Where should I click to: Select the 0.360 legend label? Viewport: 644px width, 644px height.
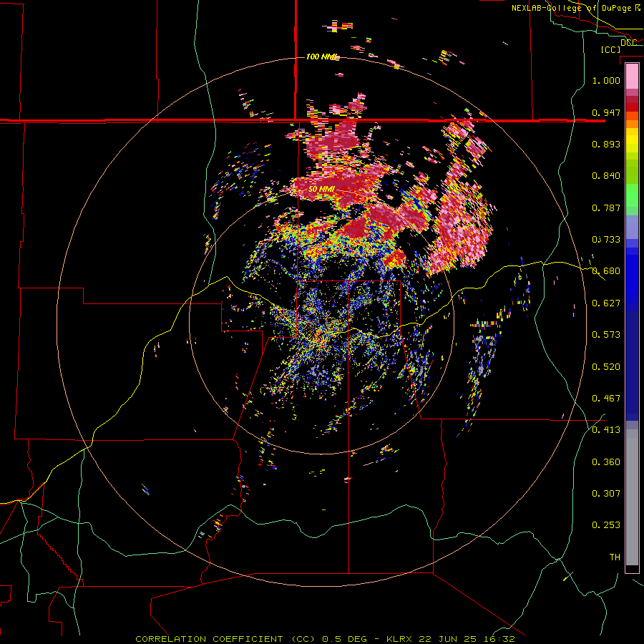coord(606,462)
